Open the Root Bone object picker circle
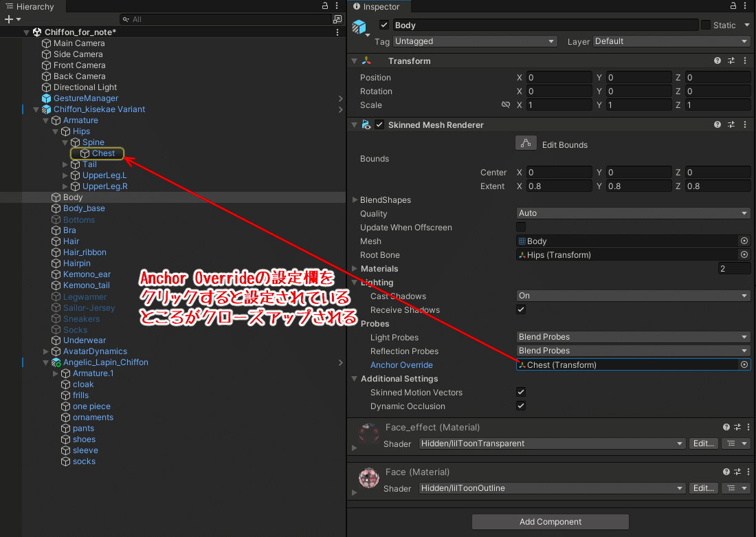 point(744,254)
